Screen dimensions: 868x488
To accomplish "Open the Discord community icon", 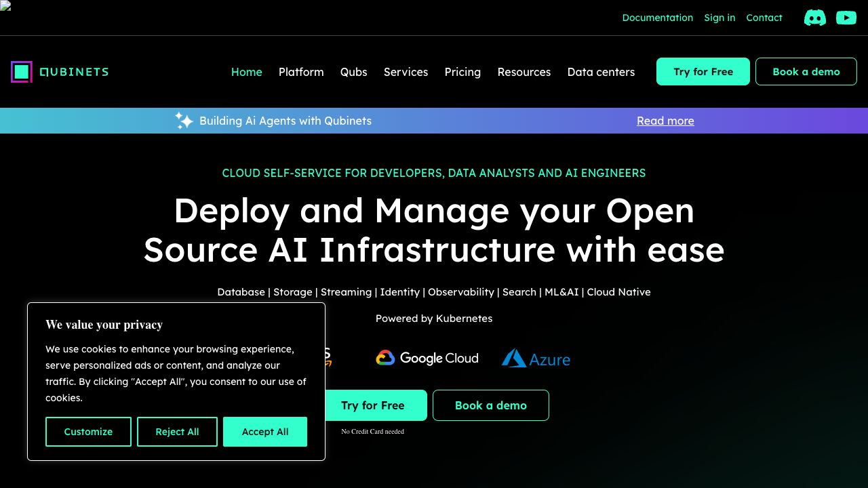I will pyautogui.click(x=814, y=18).
